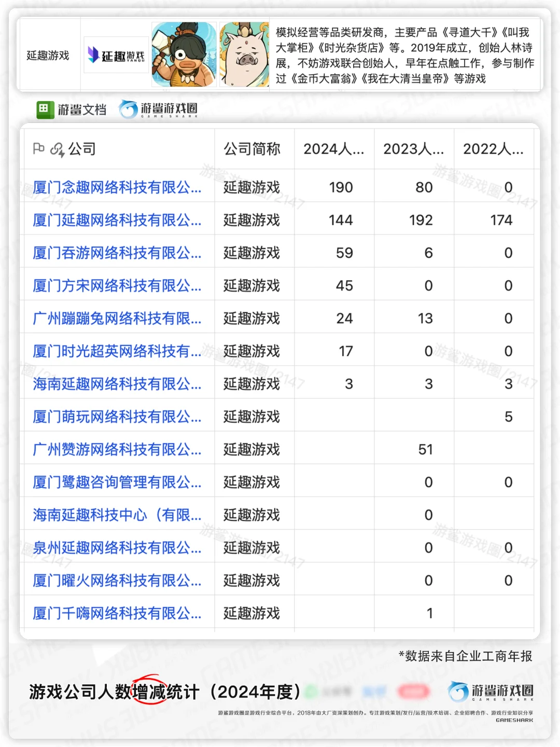Open 海南延趣网络科技有限公... link
560x747 pixels.
click(117, 384)
